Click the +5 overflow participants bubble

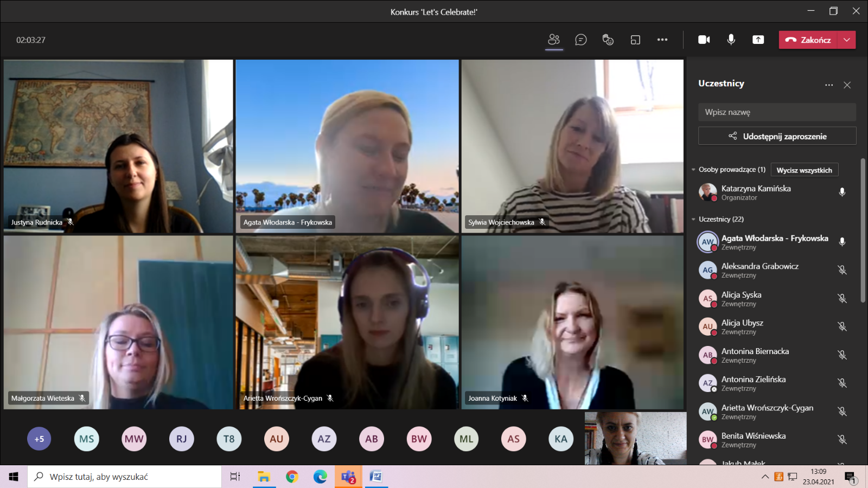pyautogui.click(x=39, y=439)
